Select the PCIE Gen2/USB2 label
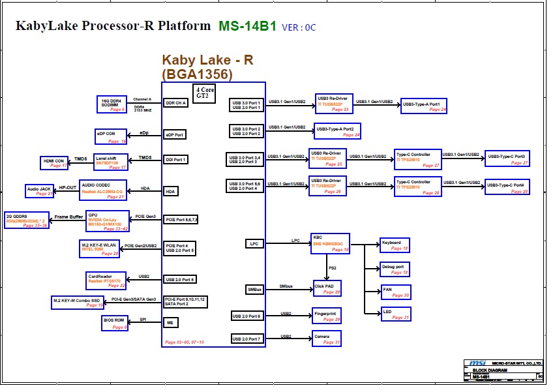This screenshot has width=555, height=392. 140,246
